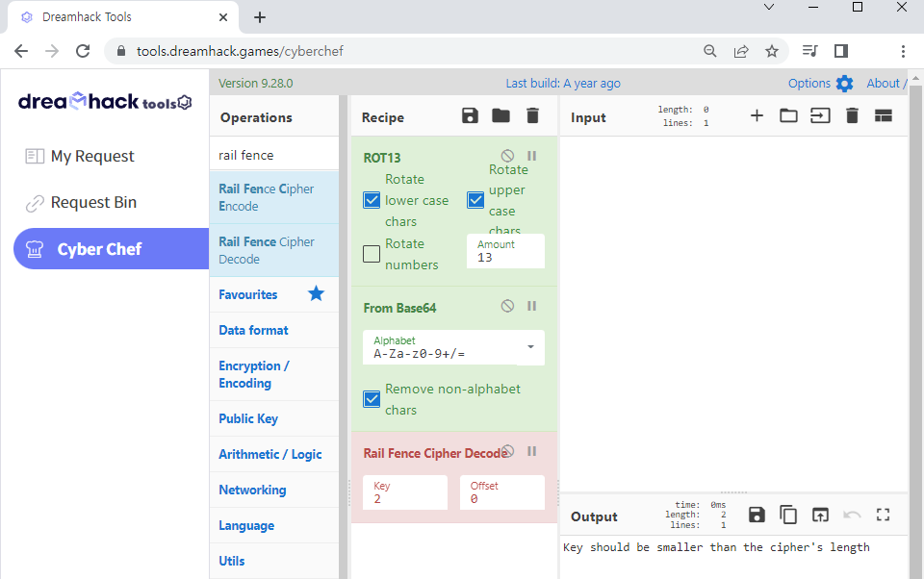The width and height of the screenshot is (924, 579).
Task: Expand Public Key category
Action: (274, 418)
